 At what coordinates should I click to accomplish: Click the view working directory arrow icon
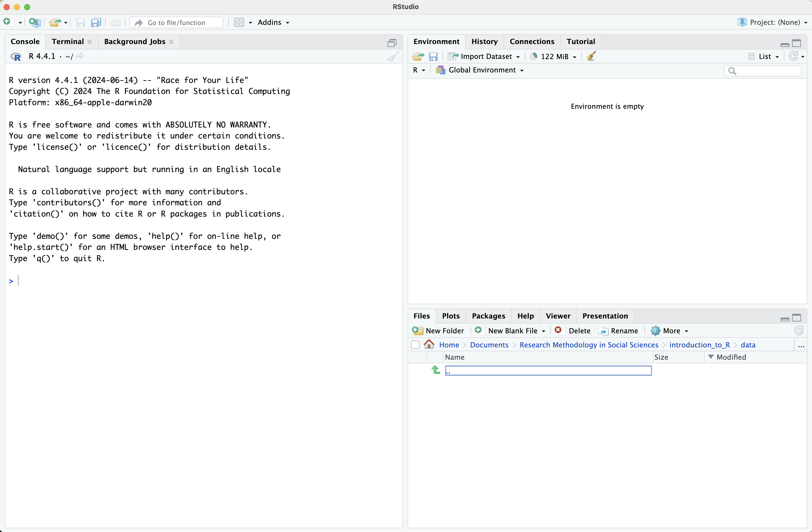tap(80, 56)
